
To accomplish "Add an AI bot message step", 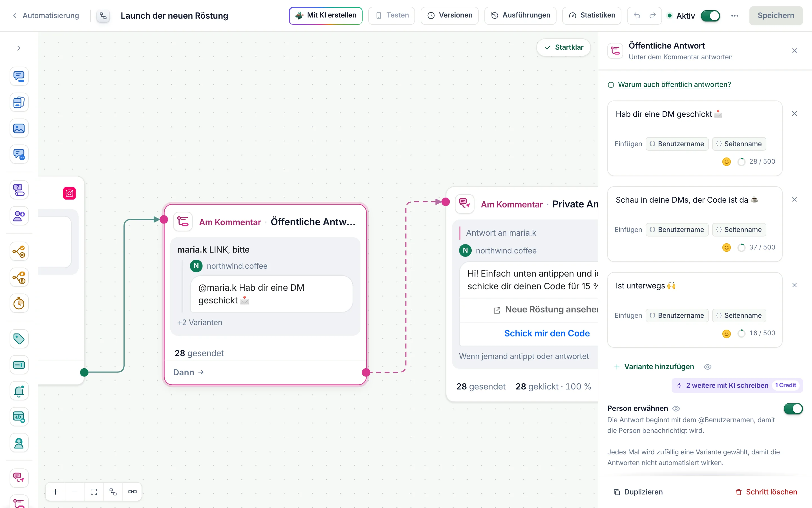I will (x=19, y=154).
